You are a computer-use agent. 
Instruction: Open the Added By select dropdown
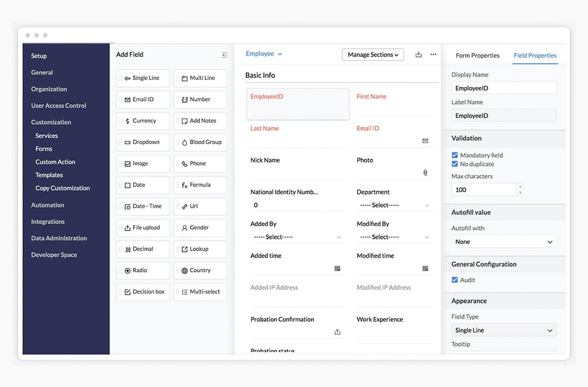tap(297, 237)
